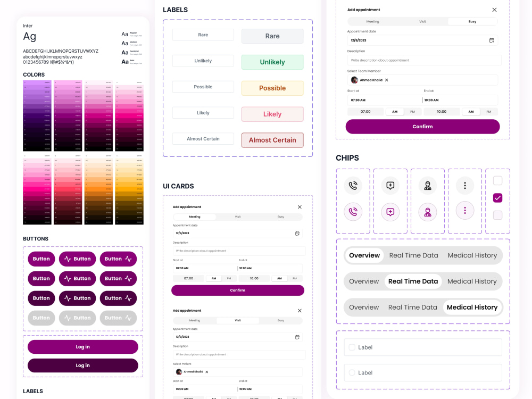The image size is (532, 399).
Task: Tick the square checkbox next to Label
Action: [352, 347]
